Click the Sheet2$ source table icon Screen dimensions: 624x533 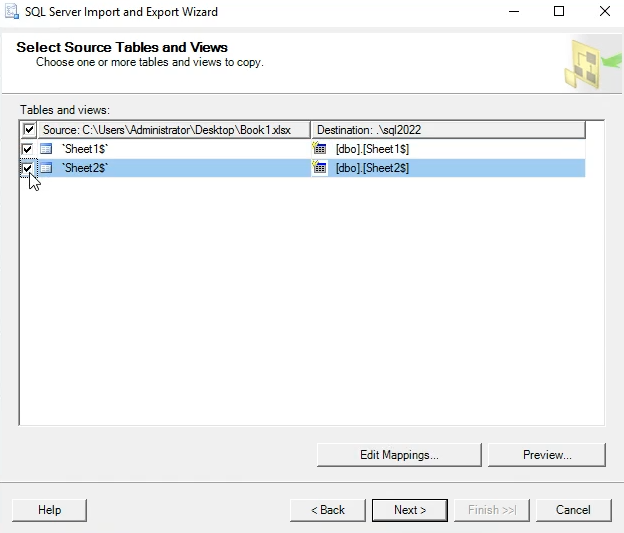click(x=46, y=168)
